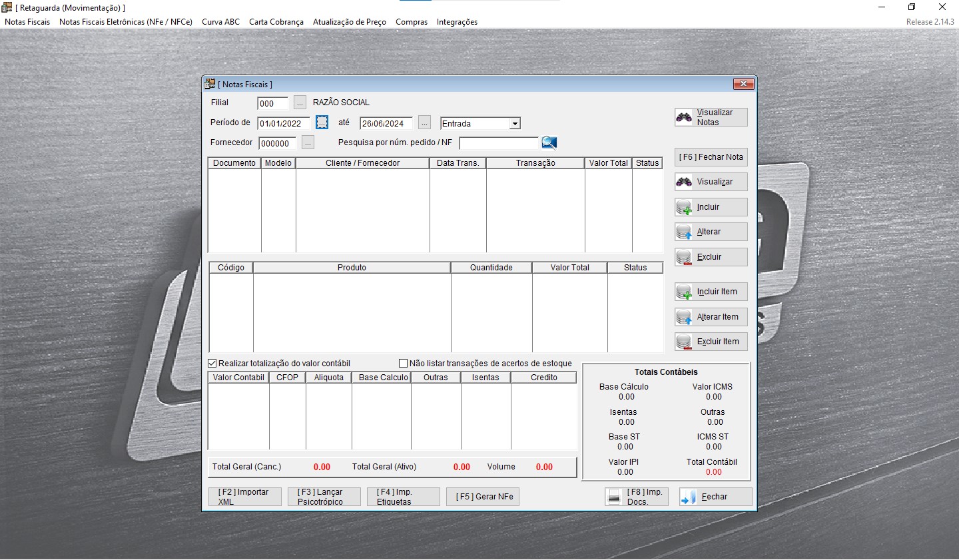Click the Incluir Item button
The width and height of the screenshot is (959, 560).
point(711,292)
